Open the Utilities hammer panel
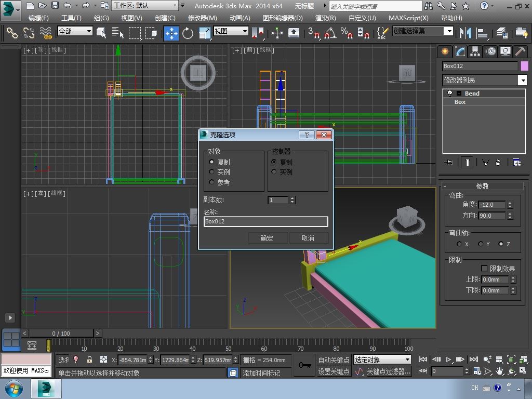The width and height of the screenshot is (532, 399). (520, 51)
